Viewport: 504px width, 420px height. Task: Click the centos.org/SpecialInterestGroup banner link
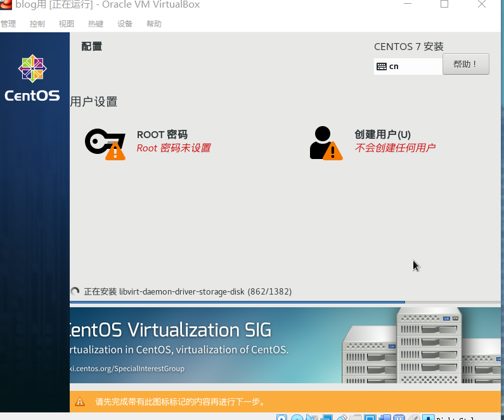click(x=127, y=368)
